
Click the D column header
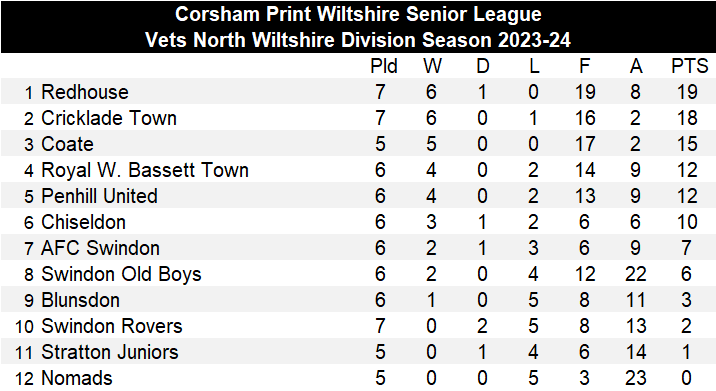coord(483,66)
